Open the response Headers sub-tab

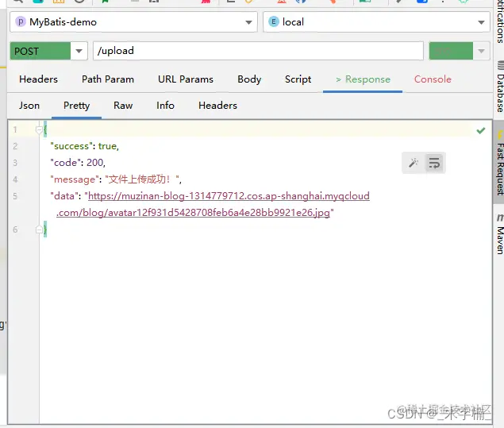(217, 106)
